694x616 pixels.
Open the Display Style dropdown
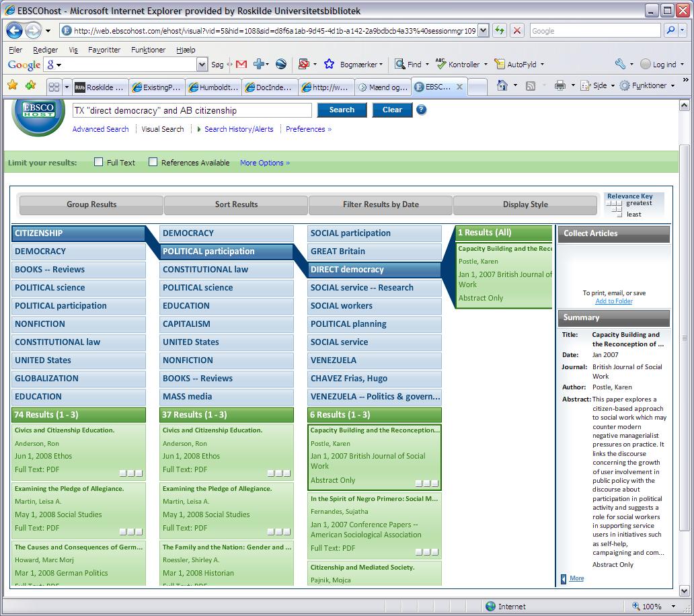525,204
